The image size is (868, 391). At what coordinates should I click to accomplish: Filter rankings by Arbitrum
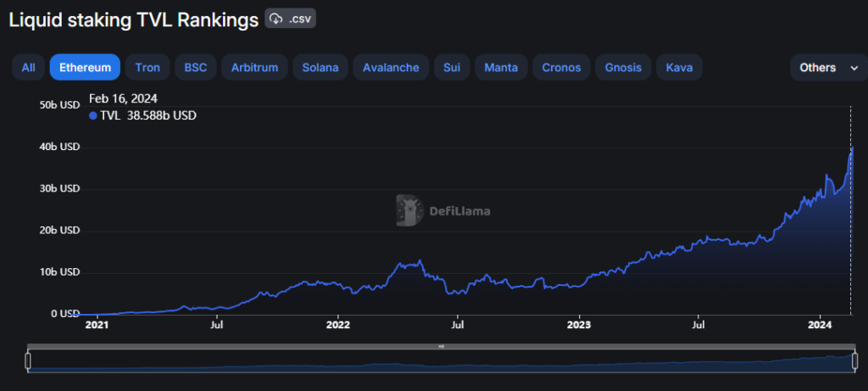[x=254, y=67]
